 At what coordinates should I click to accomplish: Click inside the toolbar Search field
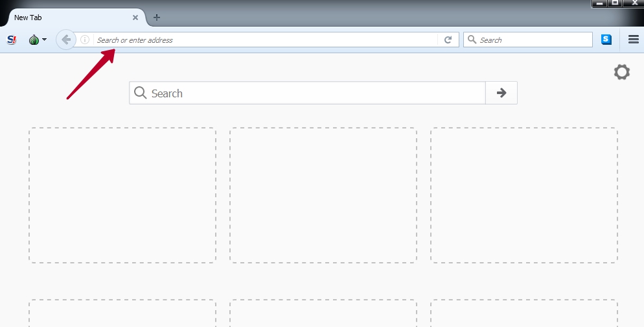tap(531, 40)
